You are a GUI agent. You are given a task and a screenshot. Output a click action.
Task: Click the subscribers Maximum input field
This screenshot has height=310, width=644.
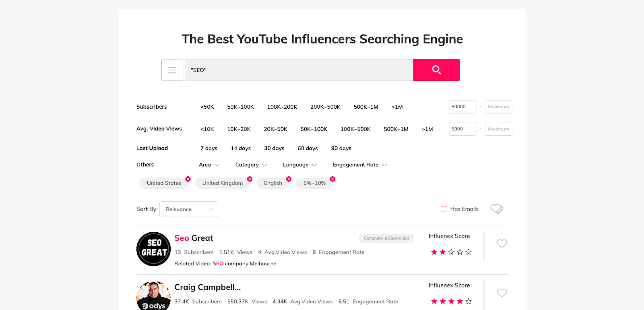[x=498, y=107]
